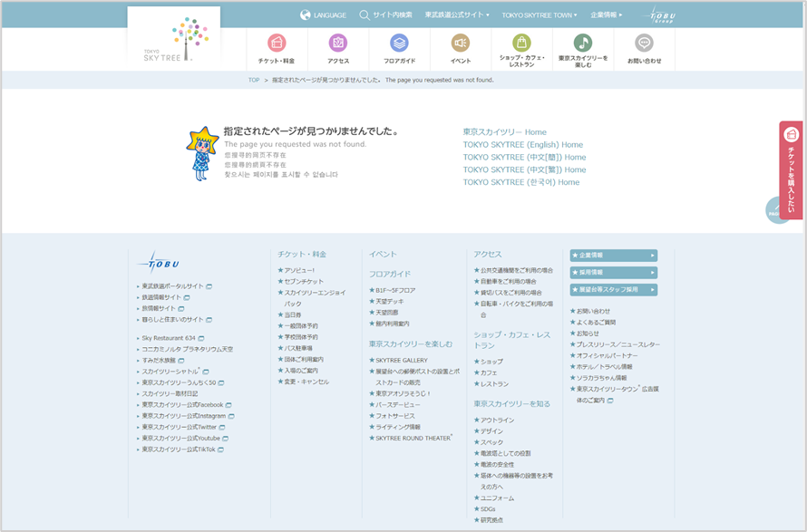Screen dimensions: 807x532
Task: Click the Sorakara-chan mascot image
Action: coord(202,154)
